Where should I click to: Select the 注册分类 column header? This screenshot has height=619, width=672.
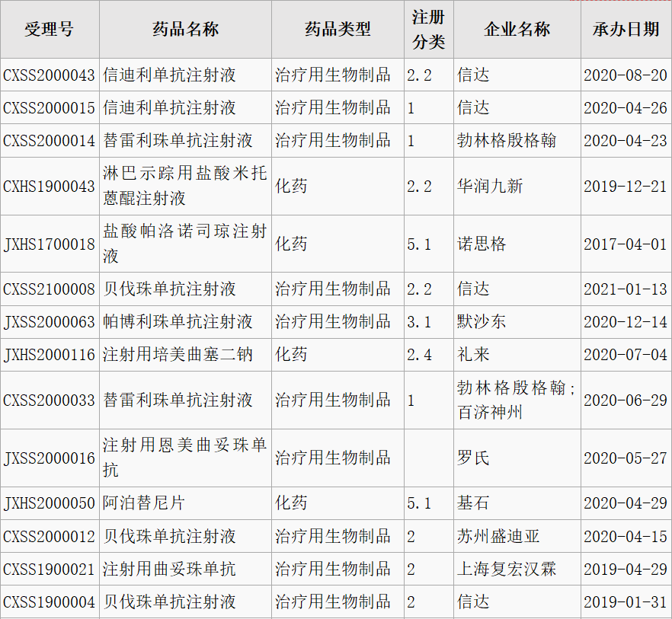click(x=428, y=29)
